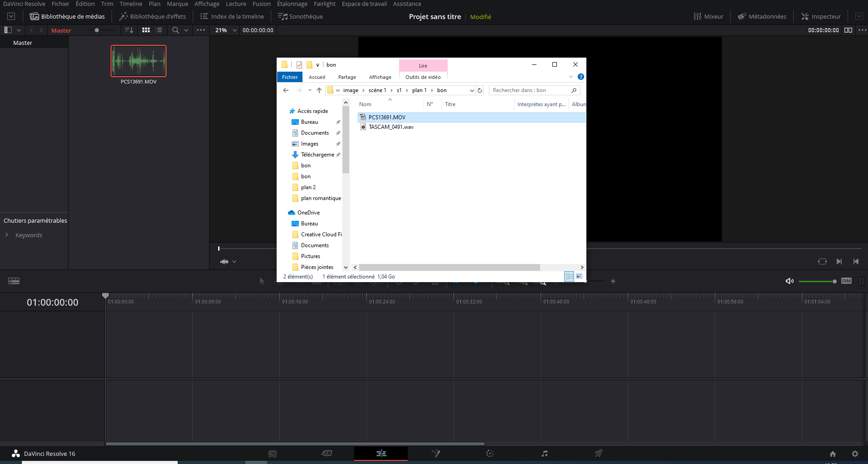The width and height of the screenshot is (868, 464).
Task: Open the Inspecteur panel
Action: pyautogui.click(x=821, y=17)
